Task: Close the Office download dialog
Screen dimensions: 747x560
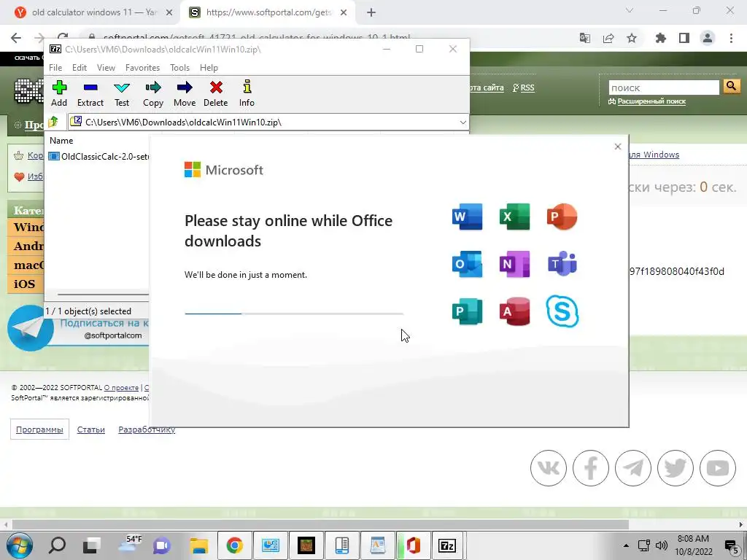Action: pyautogui.click(x=617, y=147)
